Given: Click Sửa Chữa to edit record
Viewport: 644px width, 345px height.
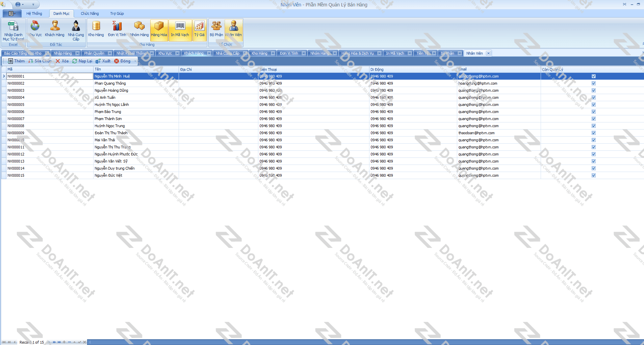Looking at the screenshot, I should pos(40,61).
